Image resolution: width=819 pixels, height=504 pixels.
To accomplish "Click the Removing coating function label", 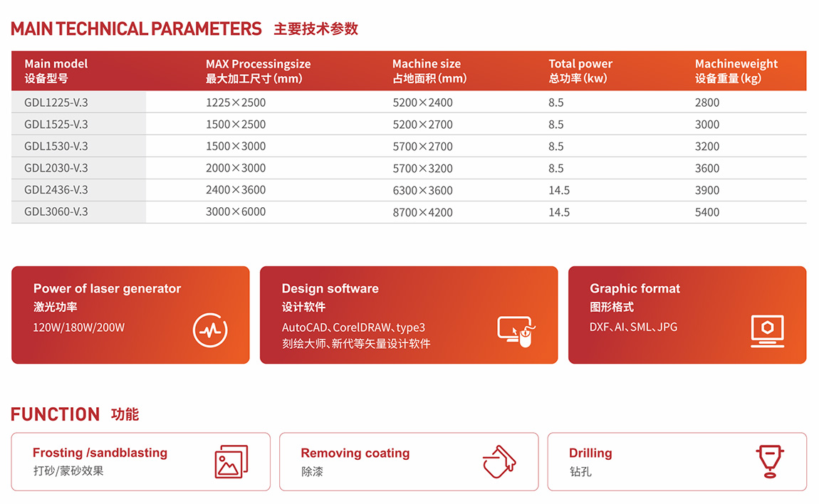I will [x=355, y=453].
